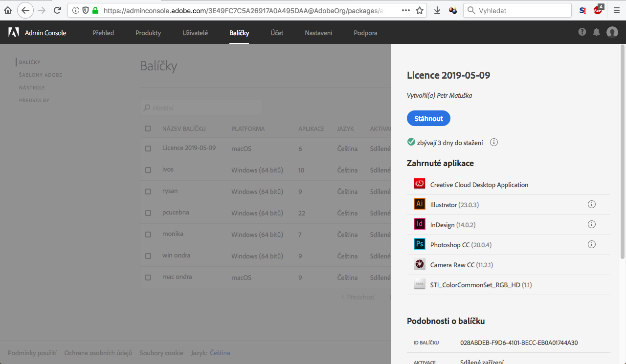This screenshot has width=626, height=364.
Task: Open the Nastavení tab
Action: [x=318, y=33]
